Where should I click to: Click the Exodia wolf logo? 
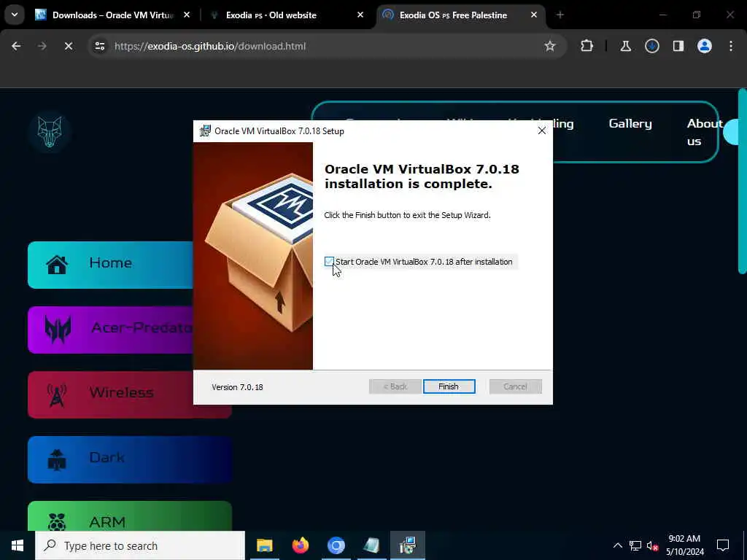point(50,132)
